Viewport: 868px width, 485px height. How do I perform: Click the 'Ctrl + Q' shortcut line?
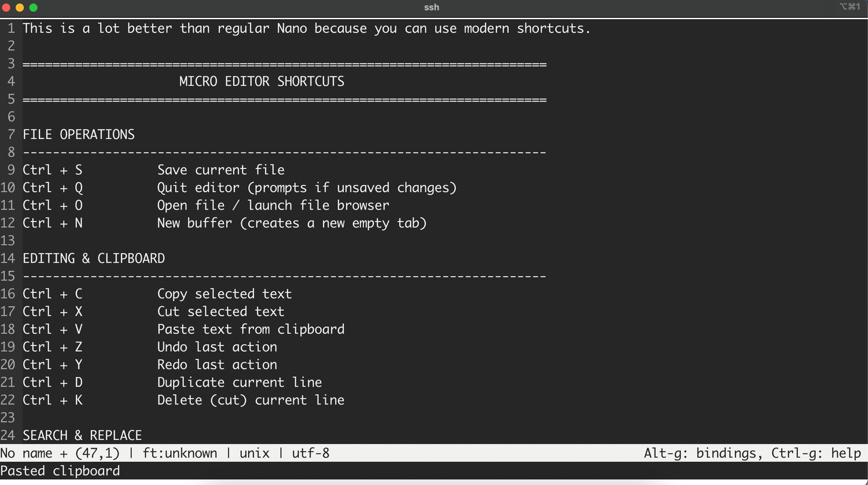[x=240, y=188]
